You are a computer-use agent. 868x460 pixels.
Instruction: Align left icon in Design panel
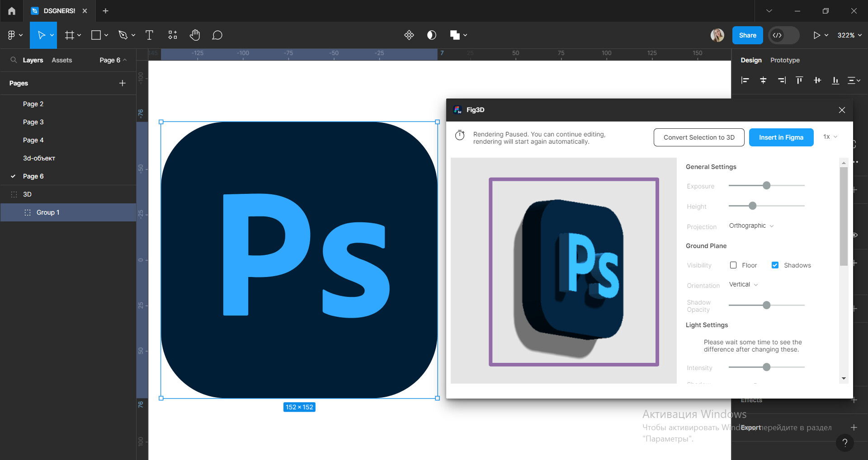point(745,80)
